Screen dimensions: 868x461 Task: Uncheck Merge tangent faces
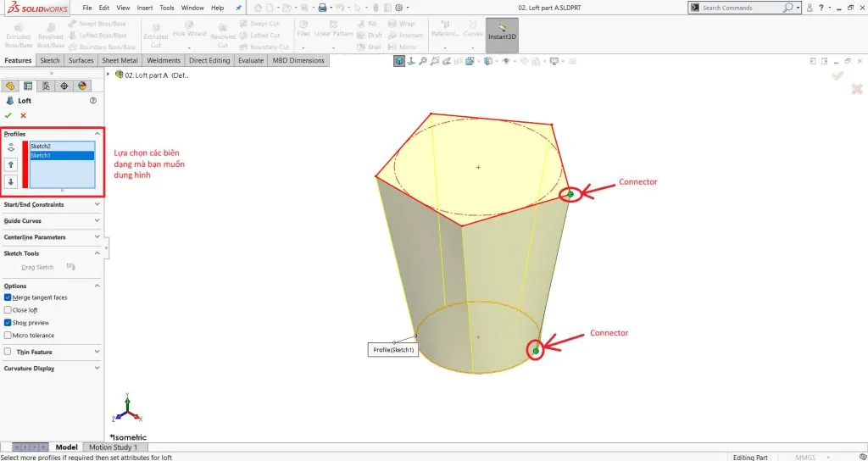point(8,297)
